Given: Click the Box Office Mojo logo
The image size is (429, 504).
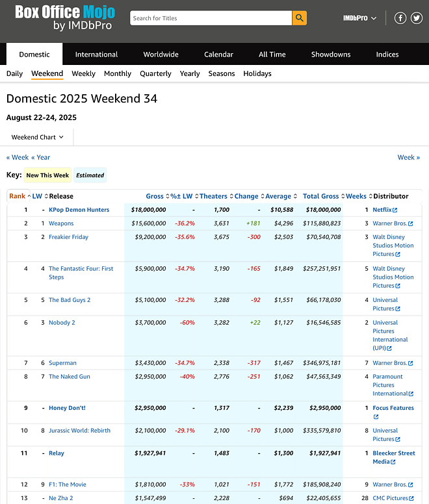Looking at the screenshot, I should (x=65, y=18).
